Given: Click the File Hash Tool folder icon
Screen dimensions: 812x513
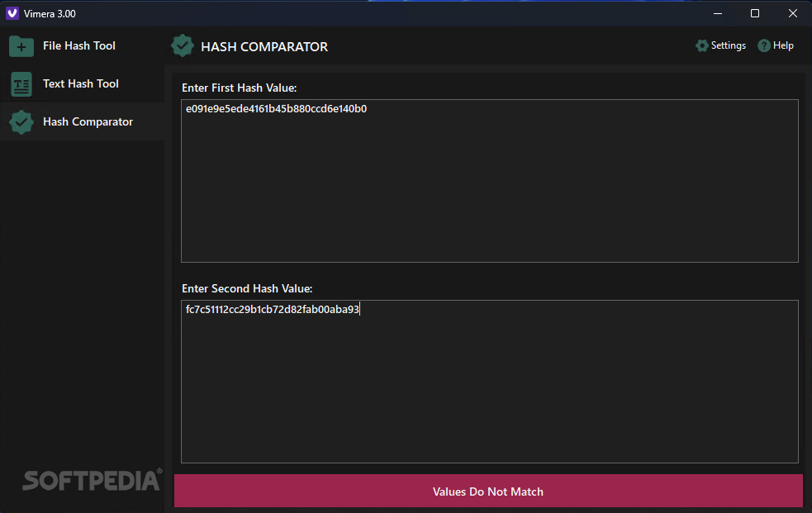Looking at the screenshot, I should click(x=21, y=46).
